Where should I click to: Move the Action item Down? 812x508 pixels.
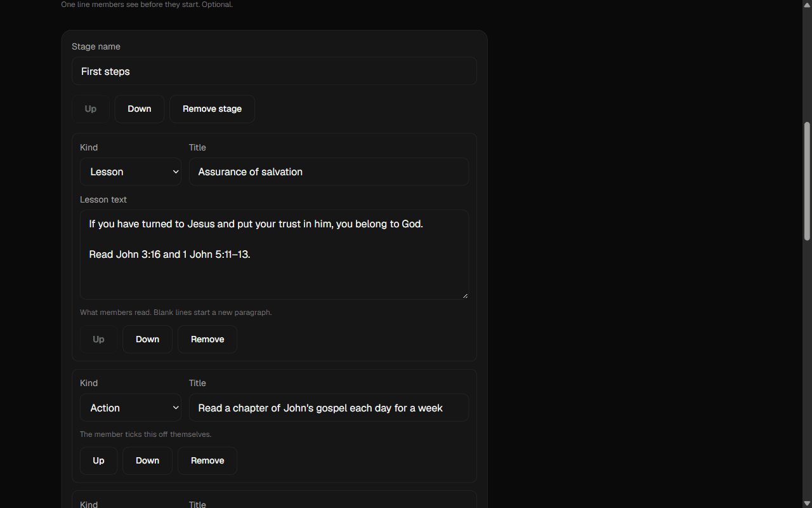[147, 461]
